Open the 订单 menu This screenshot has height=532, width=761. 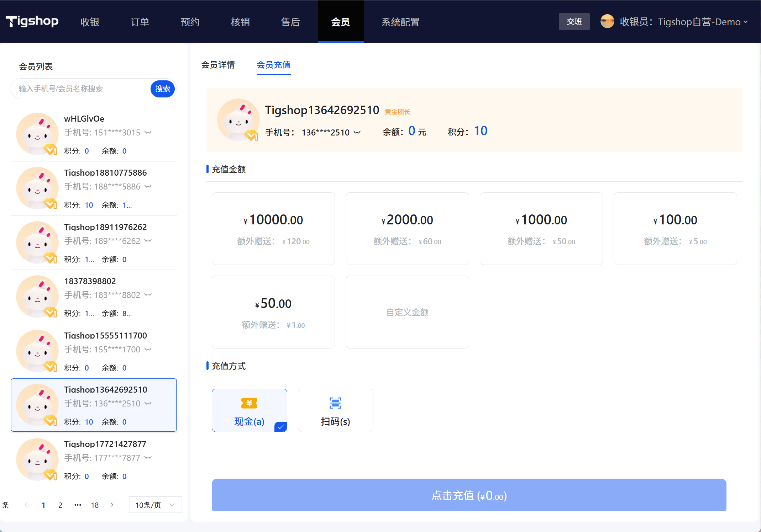[140, 22]
